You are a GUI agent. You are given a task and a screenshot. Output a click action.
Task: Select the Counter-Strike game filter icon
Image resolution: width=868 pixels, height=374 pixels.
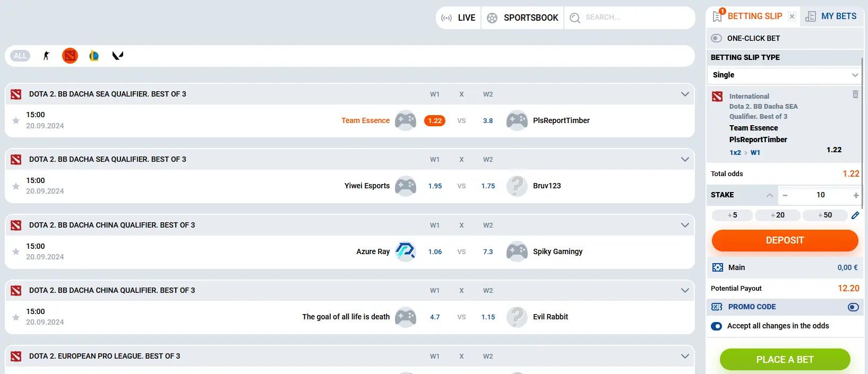click(46, 56)
